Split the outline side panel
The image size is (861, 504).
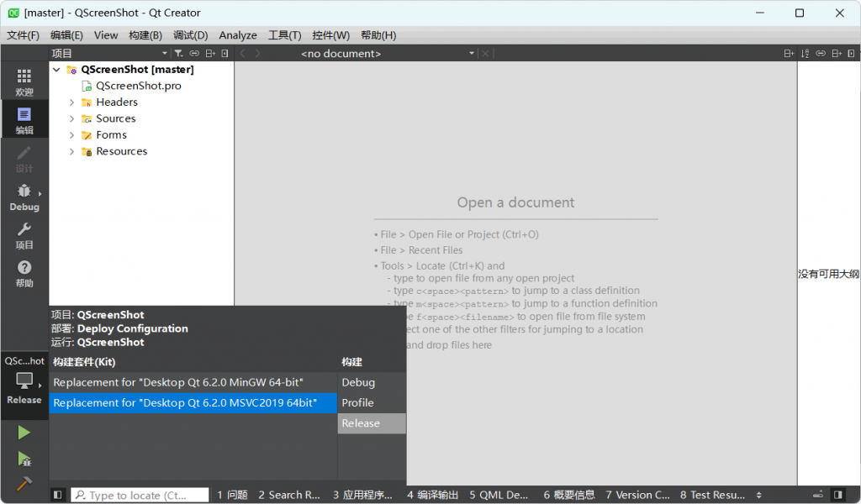coord(837,53)
